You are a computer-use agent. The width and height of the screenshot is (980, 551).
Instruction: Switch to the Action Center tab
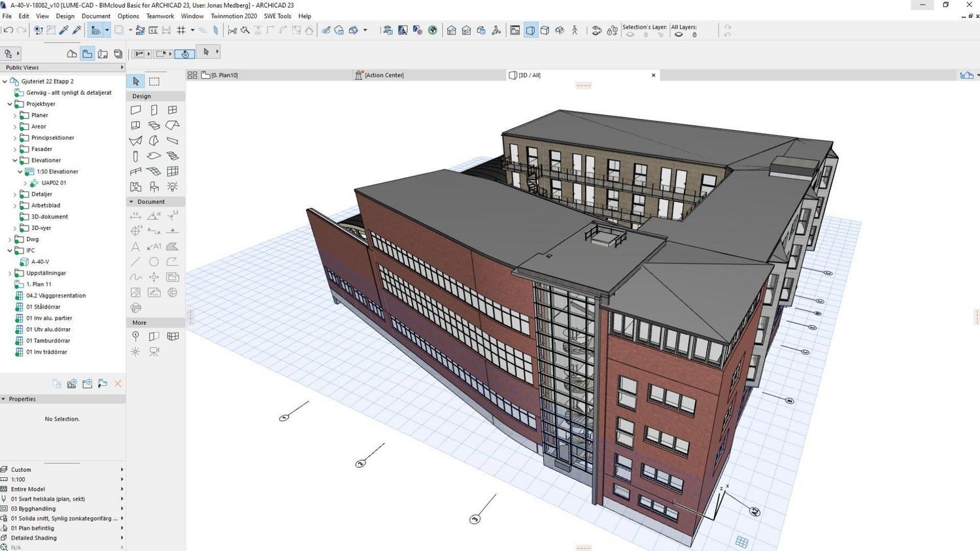[430, 75]
